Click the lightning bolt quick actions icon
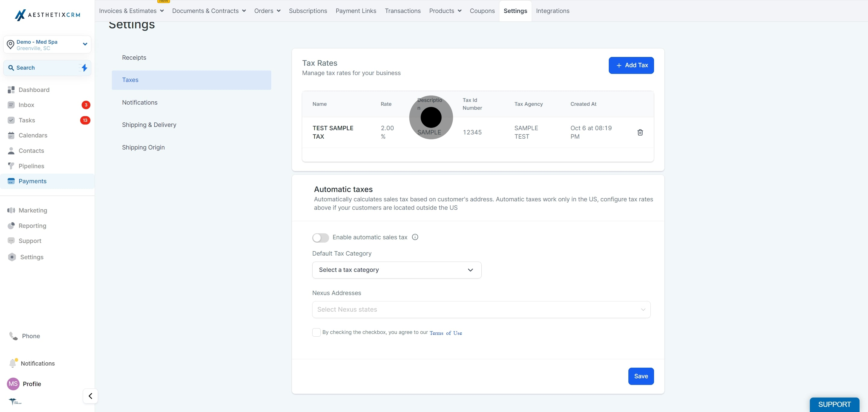Image resolution: width=868 pixels, height=412 pixels. 84,68
